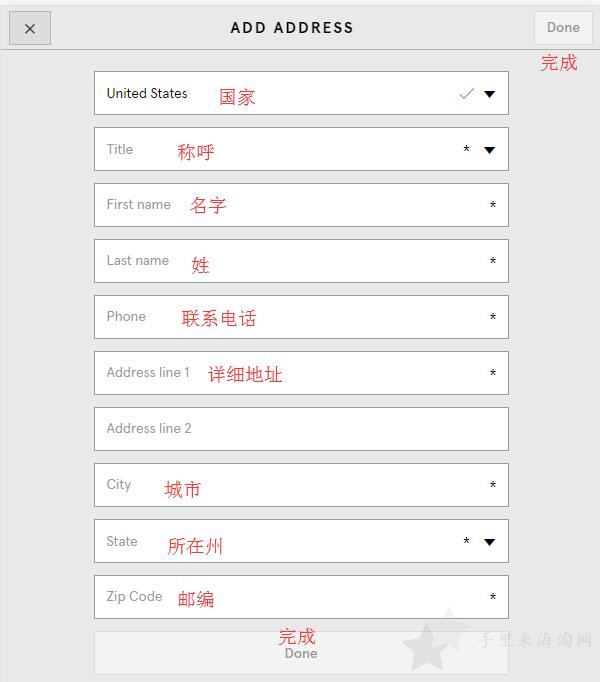
Task: Click the bottom Done button
Action: tap(301, 653)
